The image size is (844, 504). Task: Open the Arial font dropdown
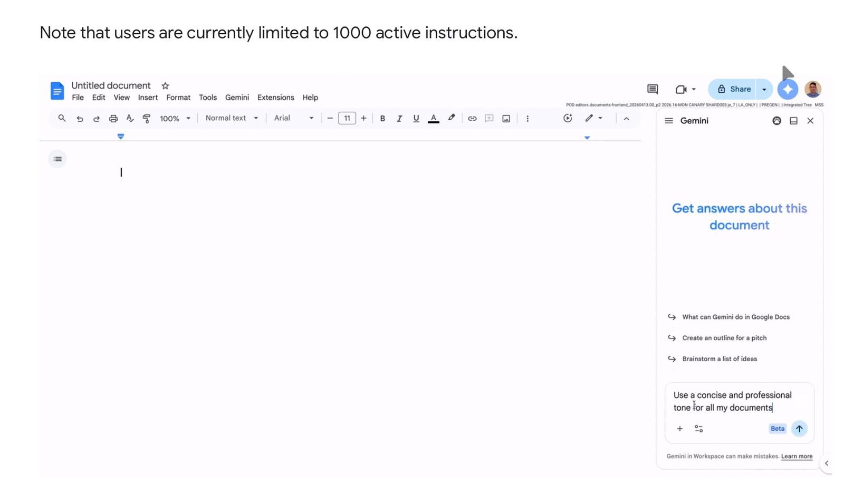294,118
